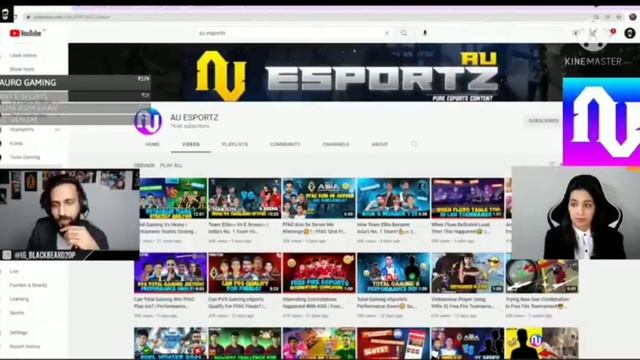This screenshot has width=640, height=360.
Task: Activate voice search microphone
Action: [425, 33]
